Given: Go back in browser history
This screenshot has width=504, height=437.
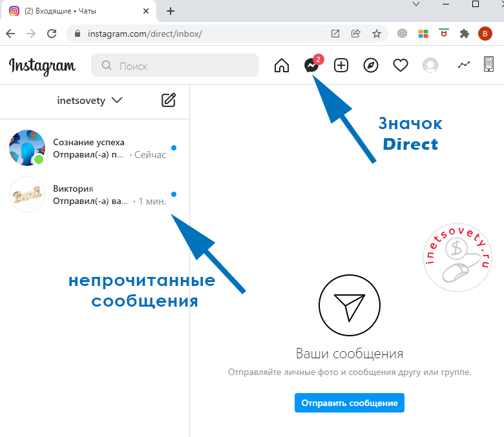Looking at the screenshot, I should tap(10, 34).
